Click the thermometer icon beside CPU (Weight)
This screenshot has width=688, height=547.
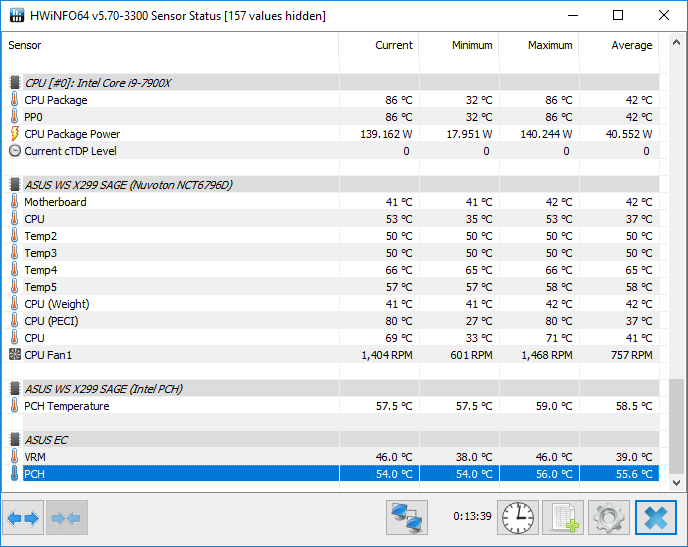coord(14,304)
